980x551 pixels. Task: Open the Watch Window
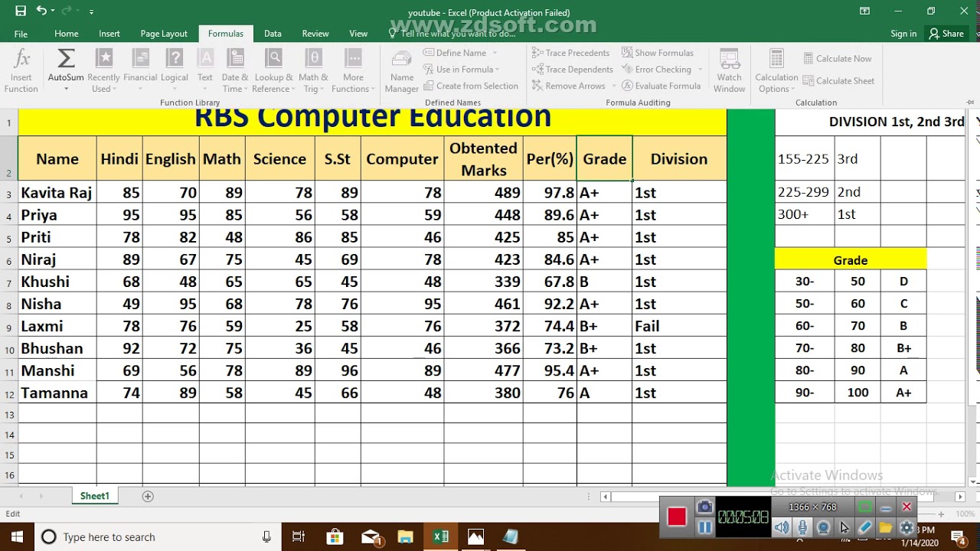pyautogui.click(x=730, y=71)
